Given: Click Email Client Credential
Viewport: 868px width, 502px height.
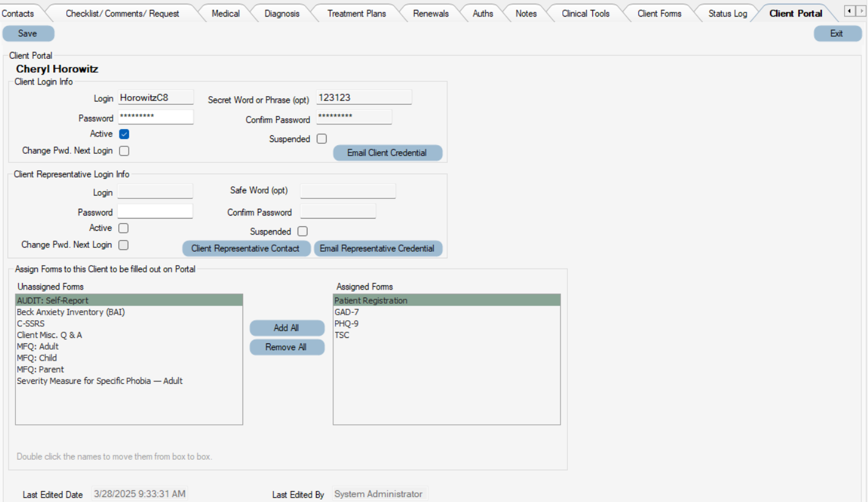Looking at the screenshot, I should 387,152.
